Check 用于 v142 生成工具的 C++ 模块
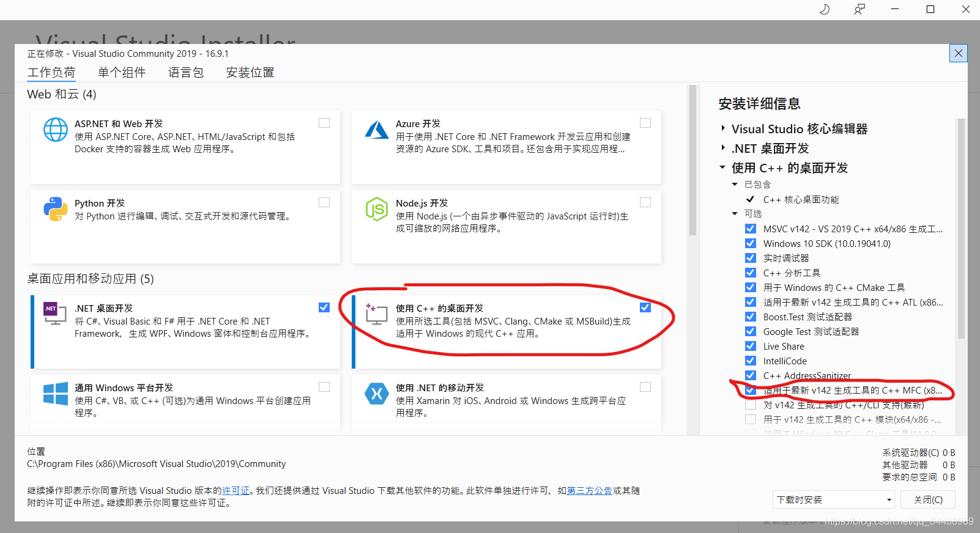Viewport: 980px width, 533px height. point(751,419)
